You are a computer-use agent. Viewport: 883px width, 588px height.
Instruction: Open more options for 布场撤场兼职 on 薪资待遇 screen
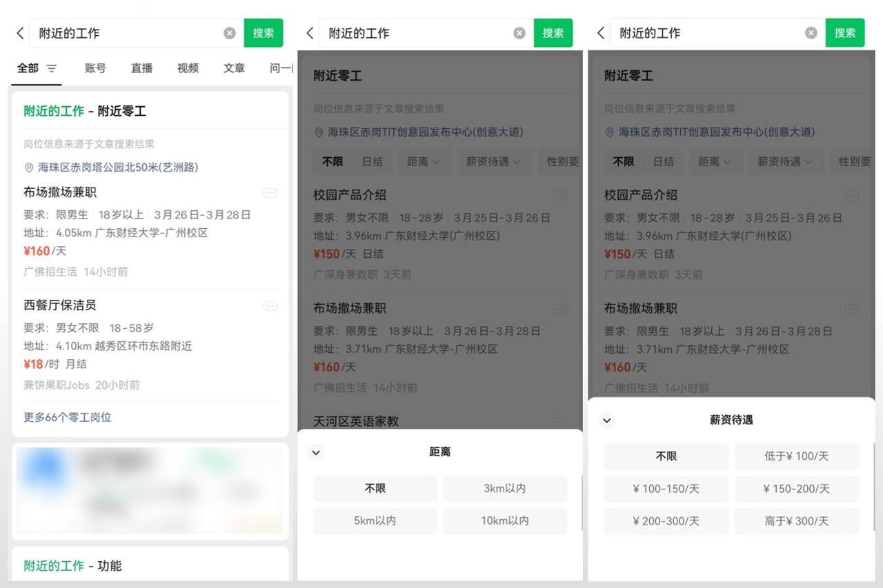pos(852,309)
